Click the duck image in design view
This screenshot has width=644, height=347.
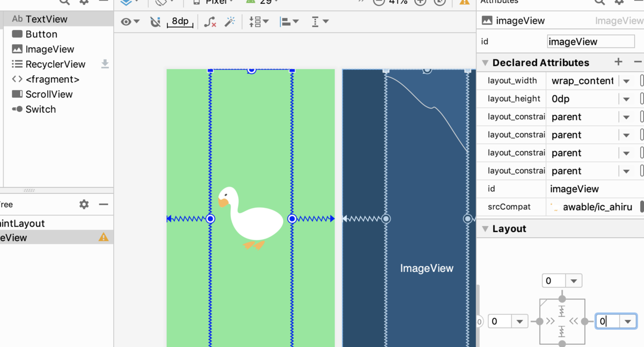(251, 218)
